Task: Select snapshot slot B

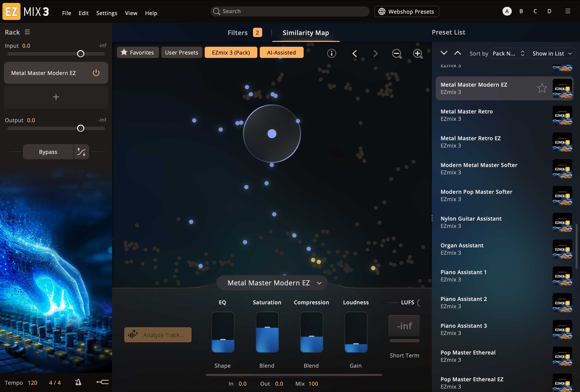Action: click(x=521, y=11)
